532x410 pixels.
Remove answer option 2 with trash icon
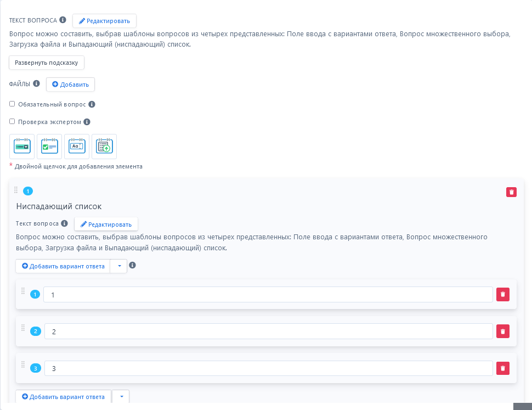(x=503, y=332)
